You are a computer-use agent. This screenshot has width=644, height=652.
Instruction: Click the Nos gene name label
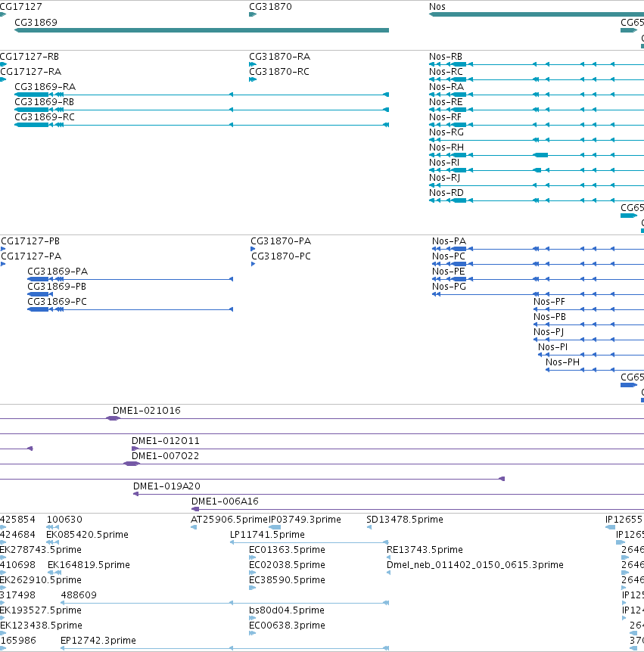[x=437, y=7]
